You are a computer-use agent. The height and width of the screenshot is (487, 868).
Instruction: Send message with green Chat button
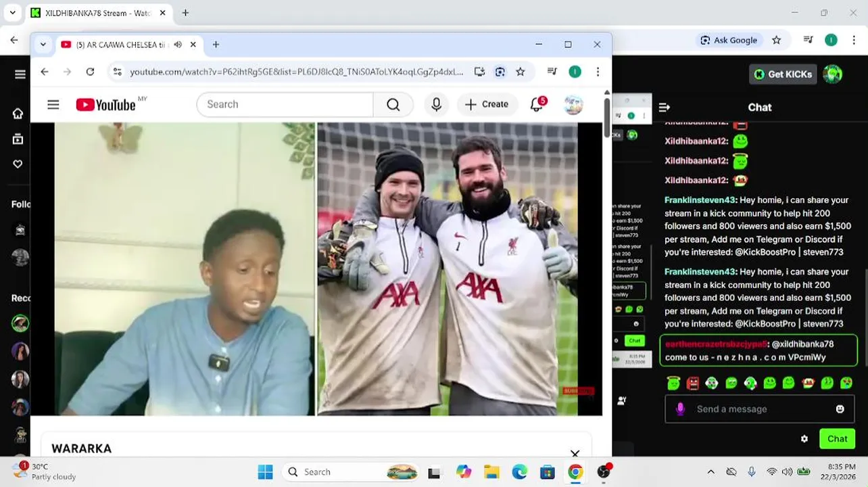point(837,439)
